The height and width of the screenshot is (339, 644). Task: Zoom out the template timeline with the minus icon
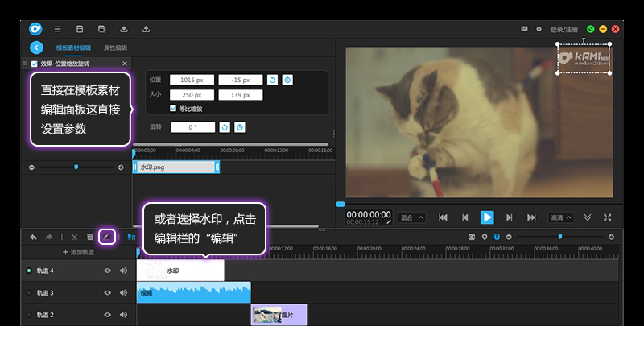pos(31,167)
